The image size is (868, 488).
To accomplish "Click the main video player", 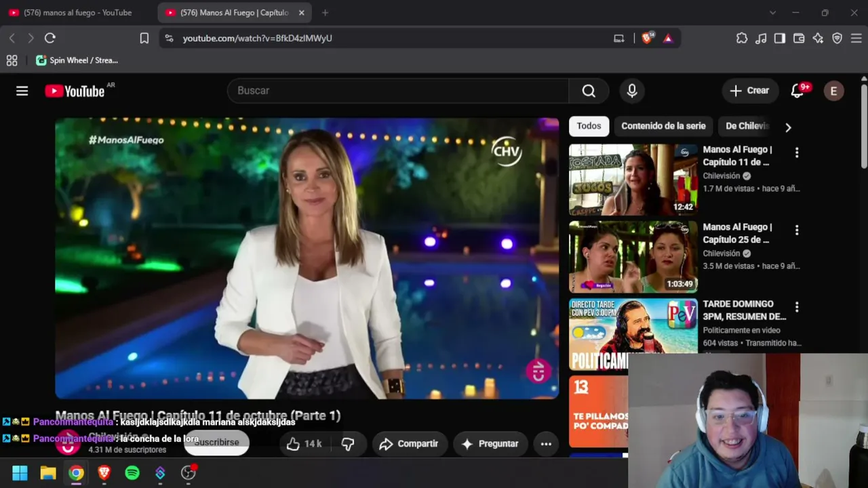I will coord(307,258).
